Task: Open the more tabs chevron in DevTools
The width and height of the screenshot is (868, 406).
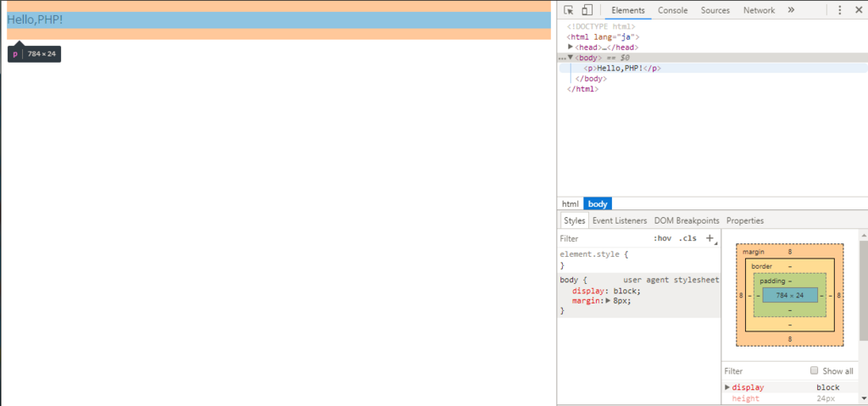Action: 791,10
